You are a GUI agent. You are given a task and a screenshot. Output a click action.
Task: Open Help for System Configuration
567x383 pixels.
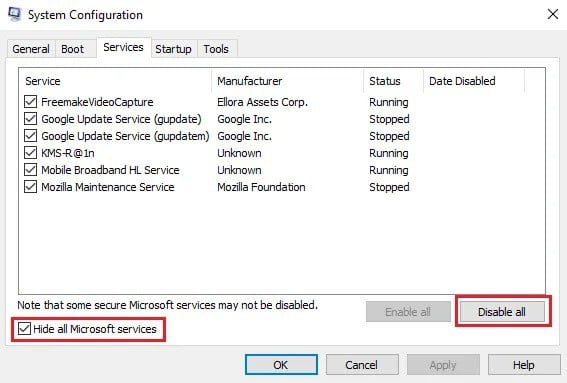tap(523, 365)
